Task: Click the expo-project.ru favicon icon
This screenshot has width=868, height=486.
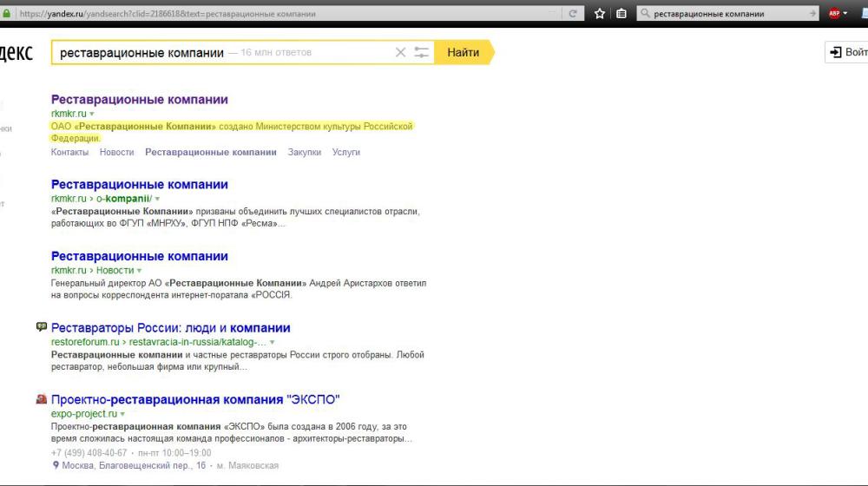Action: click(x=42, y=399)
